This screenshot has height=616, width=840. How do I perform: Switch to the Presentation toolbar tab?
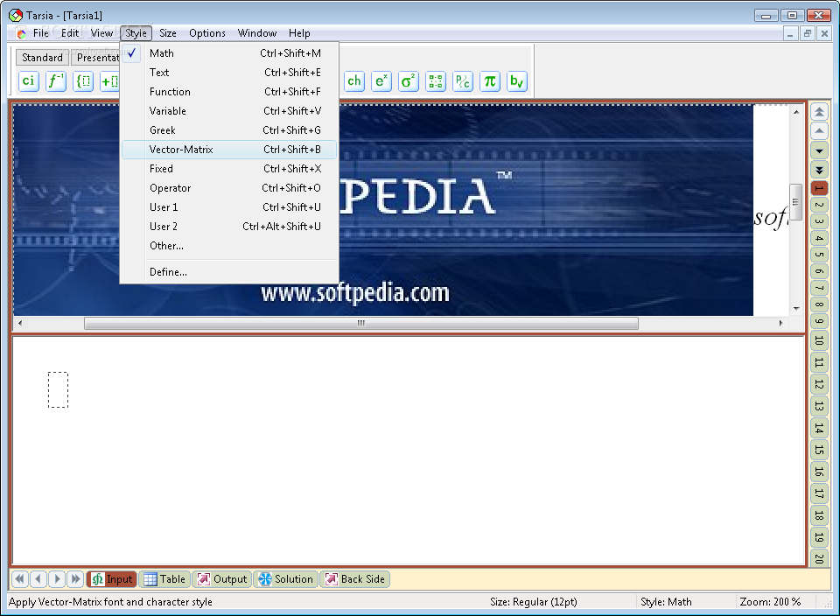tap(96, 58)
